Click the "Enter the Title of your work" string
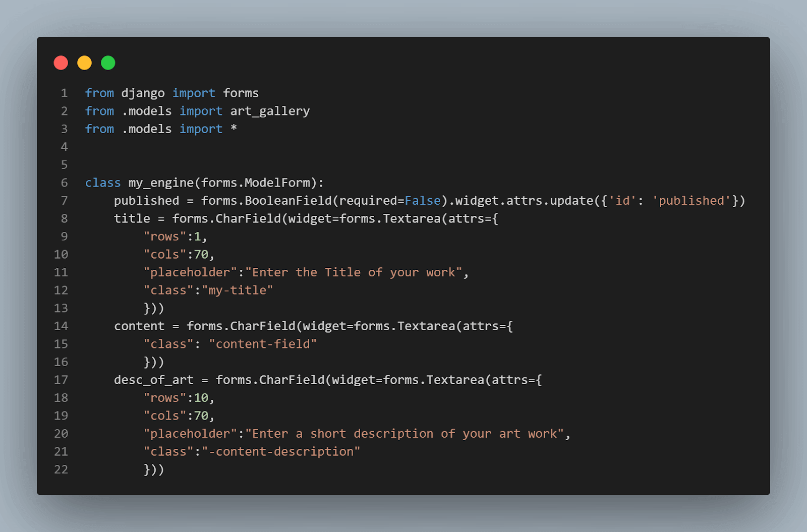 coord(354,273)
